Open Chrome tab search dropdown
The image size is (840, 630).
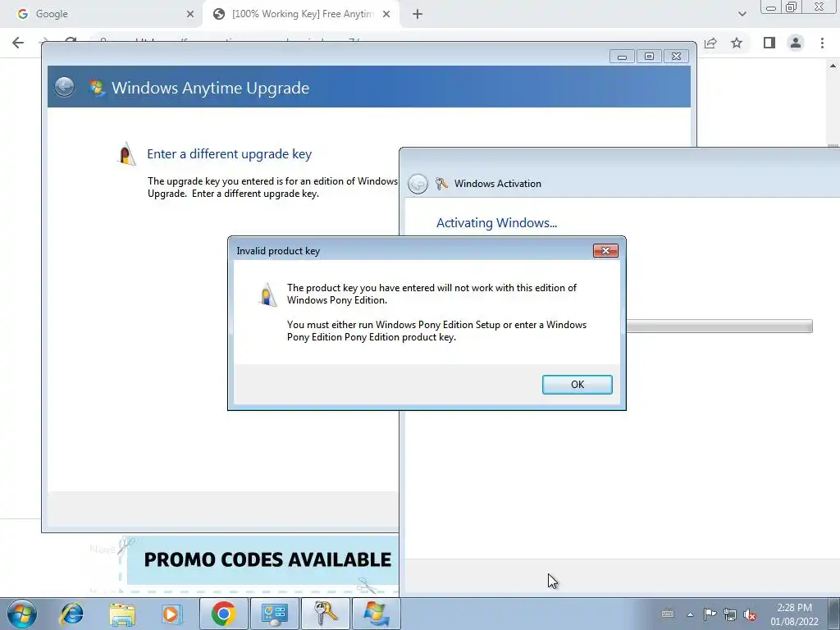pos(742,14)
